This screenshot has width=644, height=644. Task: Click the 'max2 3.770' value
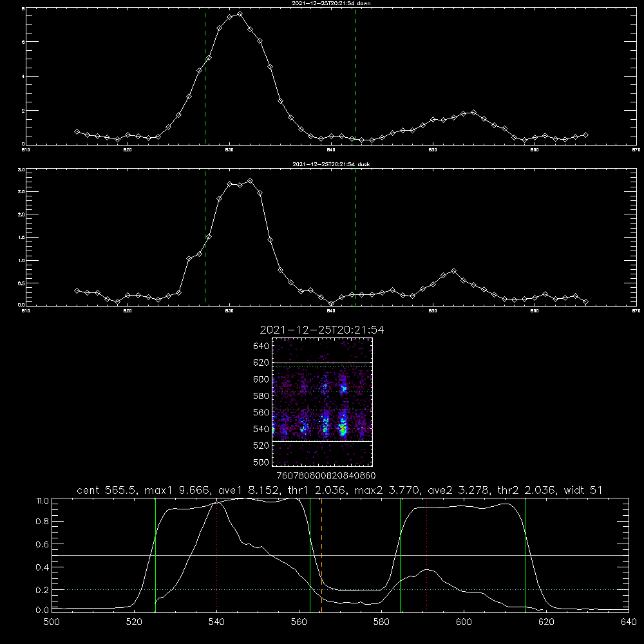[386, 490]
